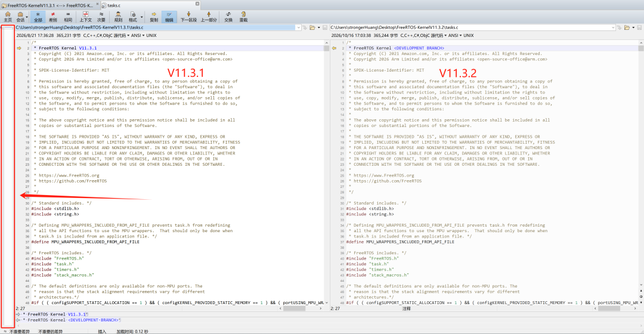
Task: Click left pane parent-folder navigate icon
Action: tap(305, 27)
